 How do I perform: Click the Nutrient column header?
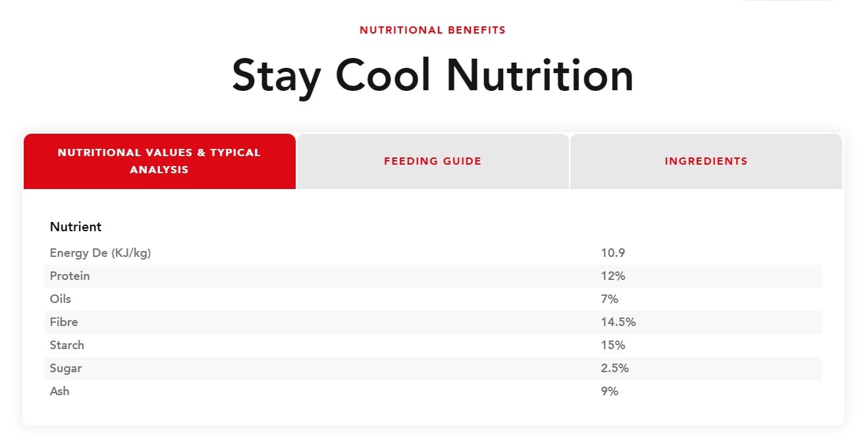[x=76, y=227]
